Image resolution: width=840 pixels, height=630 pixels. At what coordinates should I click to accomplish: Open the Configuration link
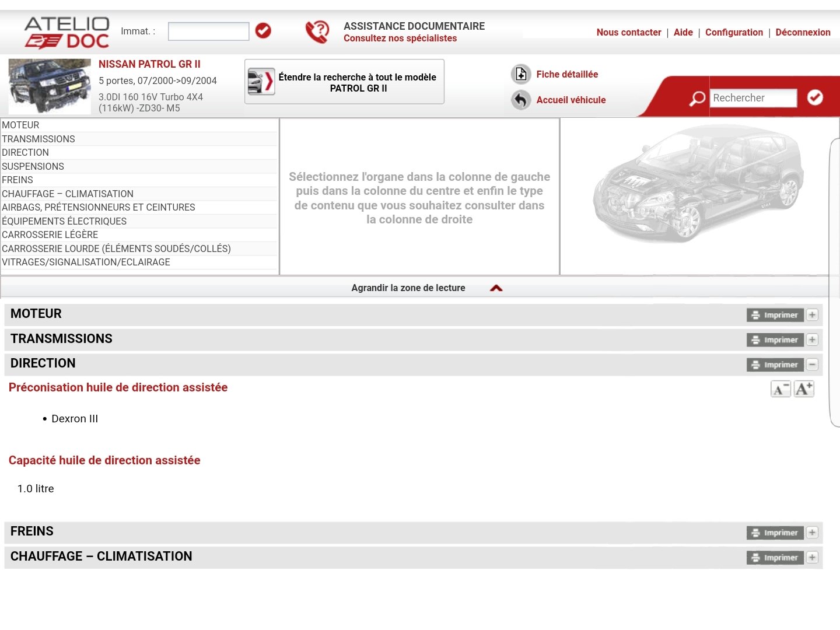pos(734,33)
